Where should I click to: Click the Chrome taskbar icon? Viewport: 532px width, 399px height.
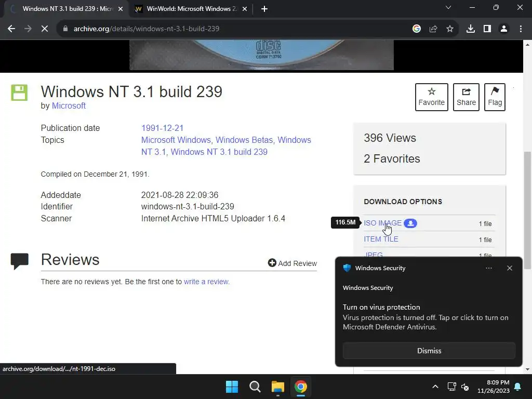click(301, 387)
